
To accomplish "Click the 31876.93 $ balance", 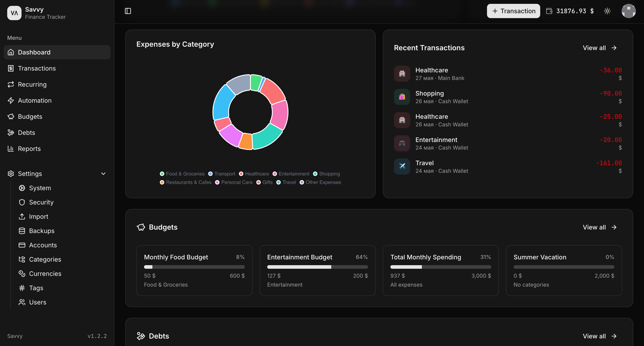I will pos(575,11).
